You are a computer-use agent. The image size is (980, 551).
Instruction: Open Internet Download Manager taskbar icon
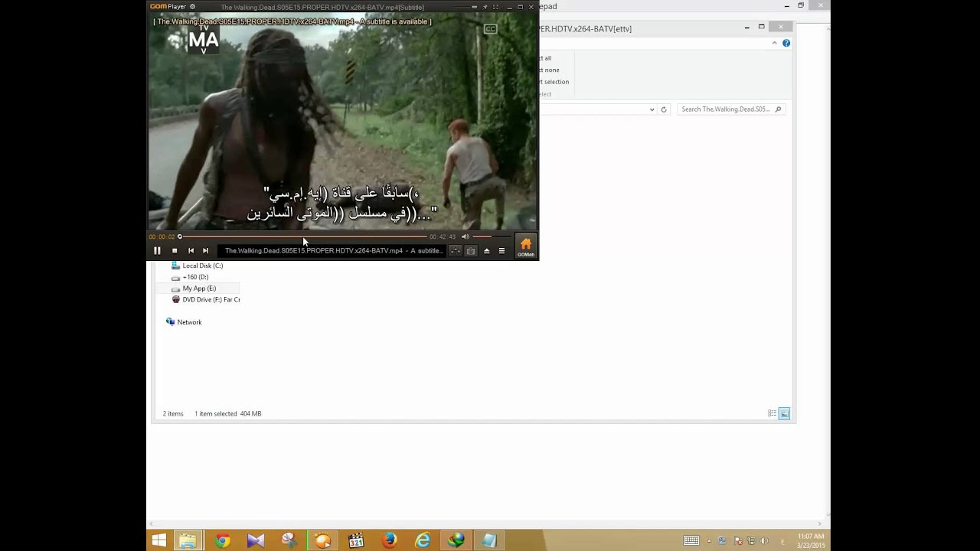point(456,541)
